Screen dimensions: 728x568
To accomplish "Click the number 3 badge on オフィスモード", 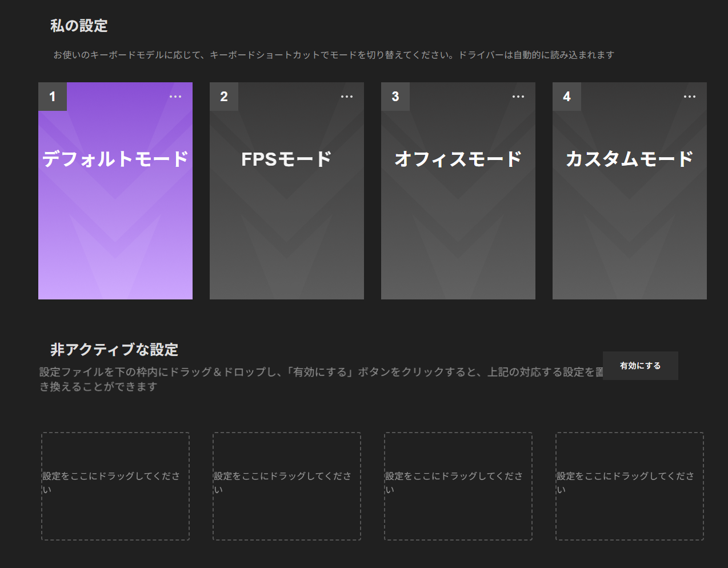I will 395,97.
